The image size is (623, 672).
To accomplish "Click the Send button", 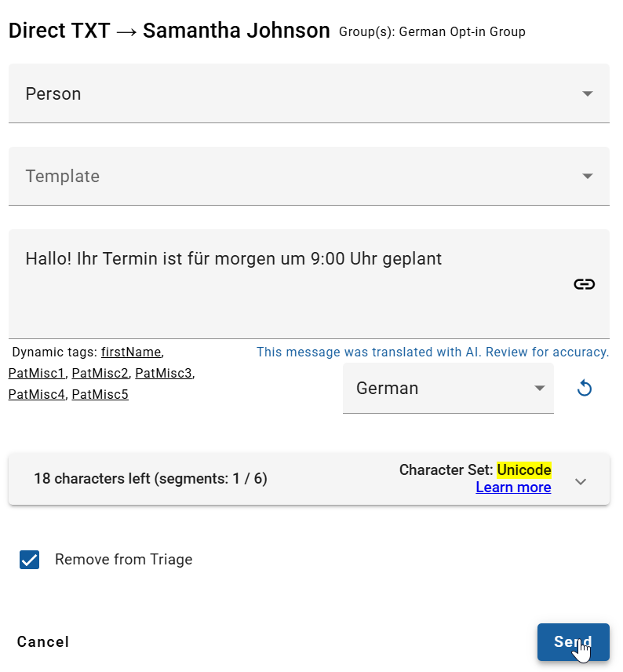I will 573,641.
